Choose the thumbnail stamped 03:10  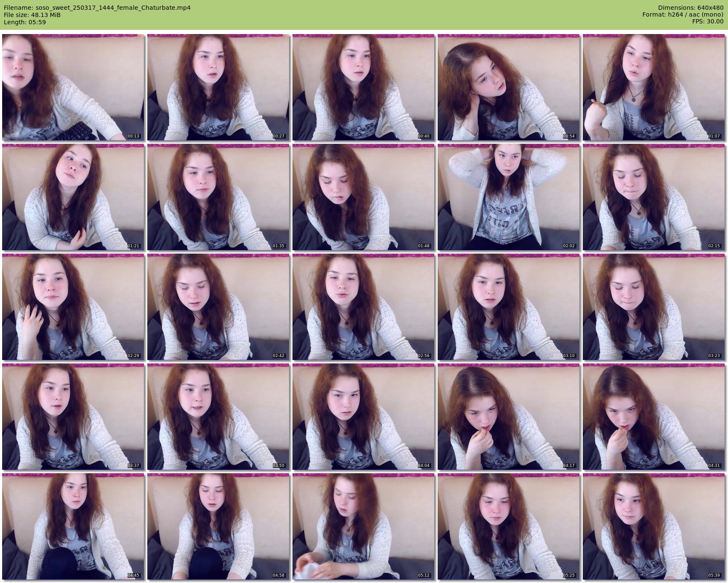click(x=509, y=307)
